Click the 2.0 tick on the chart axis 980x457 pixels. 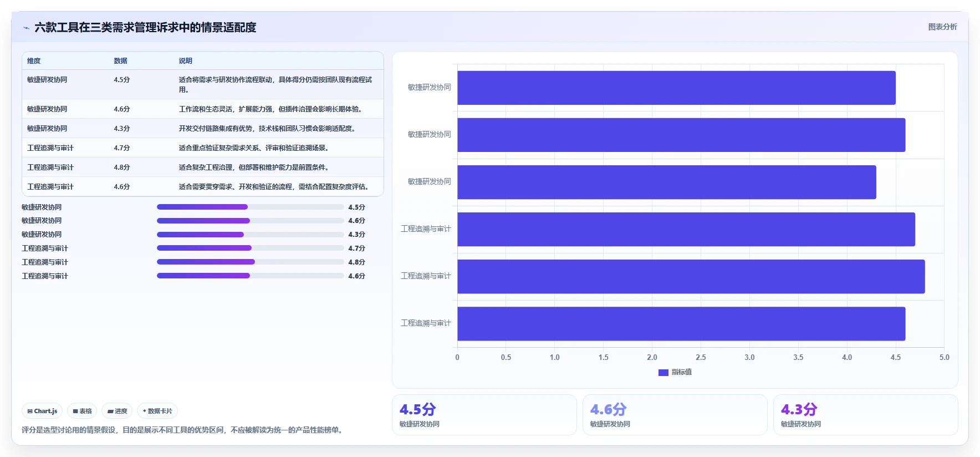pyautogui.click(x=652, y=358)
